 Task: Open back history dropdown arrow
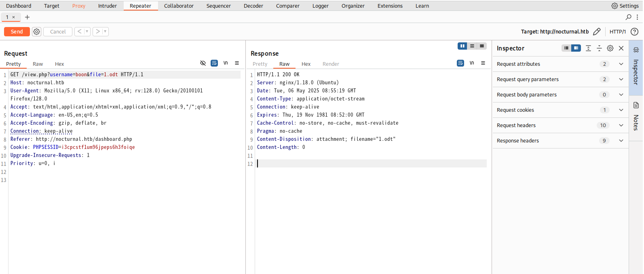87,31
